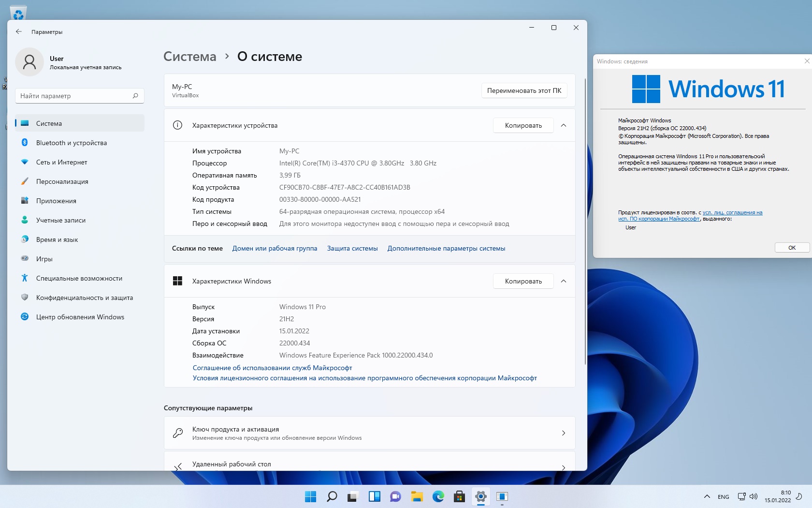Go to Персонализация in the sidebar
The height and width of the screenshot is (508, 812).
pyautogui.click(x=62, y=181)
